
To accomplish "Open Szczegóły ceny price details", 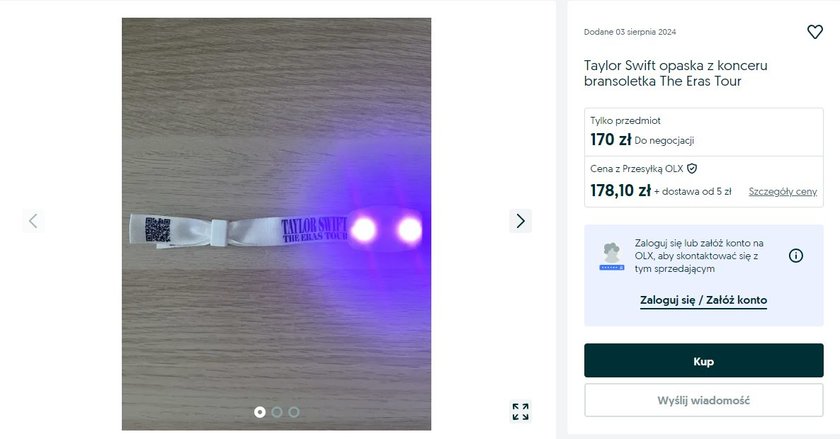I will pyautogui.click(x=783, y=191).
